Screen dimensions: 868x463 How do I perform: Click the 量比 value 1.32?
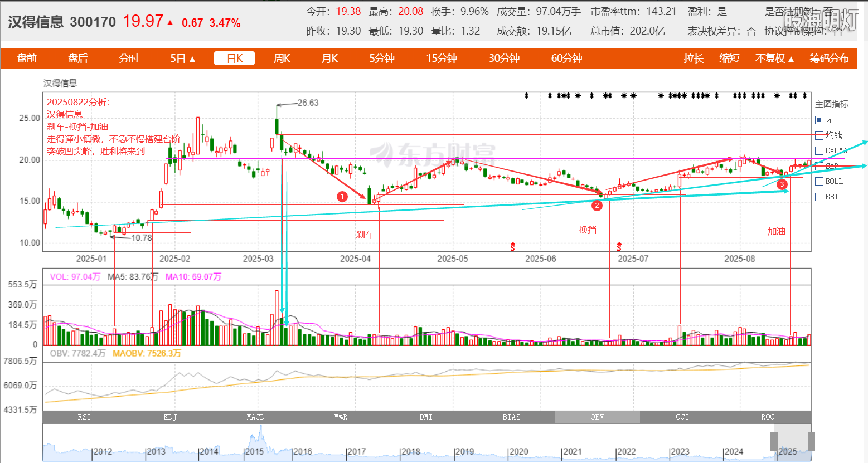pos(471,31)
